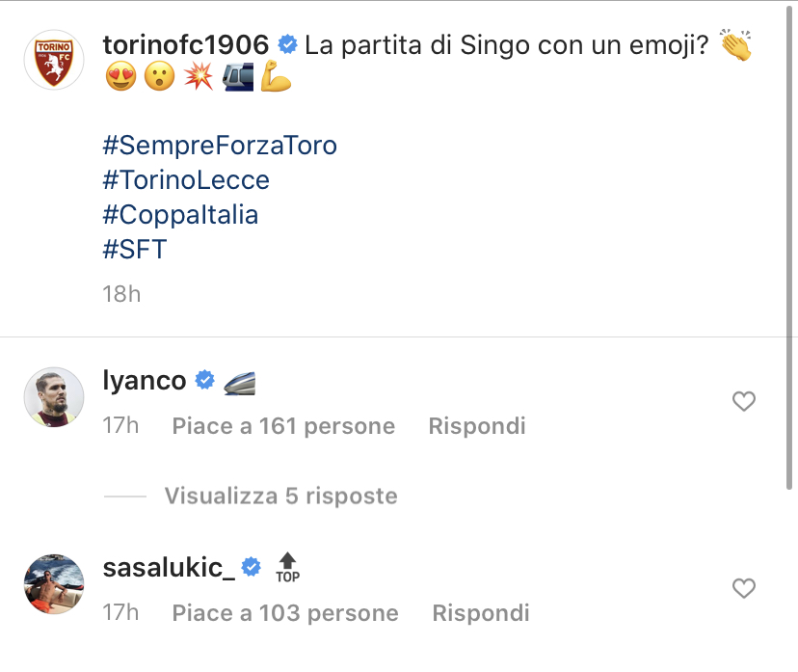
Task: Click the verified badge next to torinofc1906
Action: pyautogui.click(x=287, y=44)
